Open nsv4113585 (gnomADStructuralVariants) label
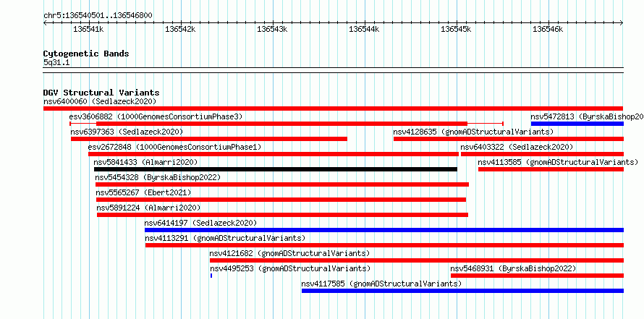The height and width of the screenshot is (319, 644). pos(558,162)
